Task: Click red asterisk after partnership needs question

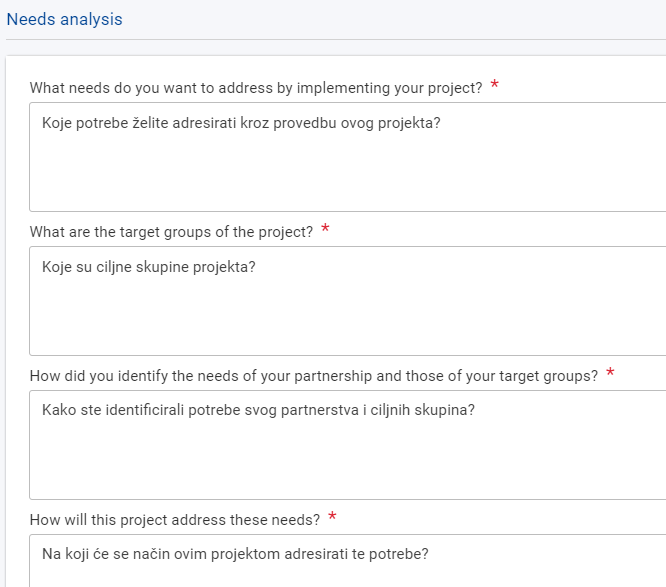Action: (x=610, y=375)
